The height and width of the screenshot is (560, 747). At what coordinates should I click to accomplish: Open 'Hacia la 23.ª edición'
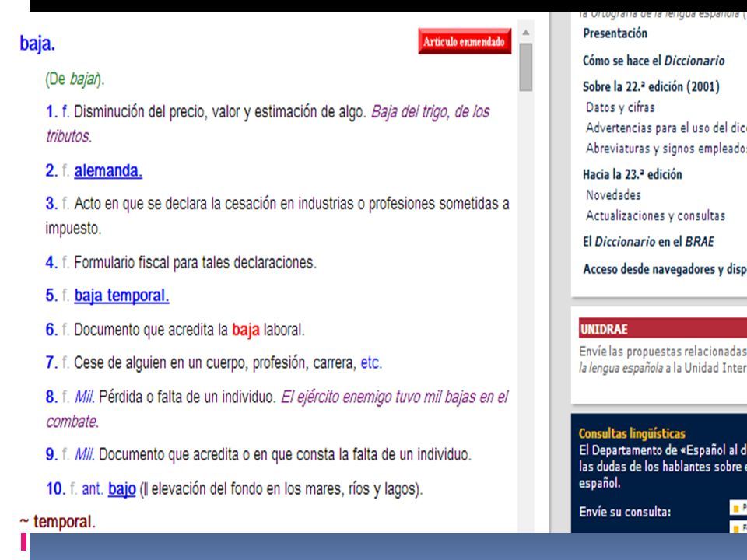tap(632, 174)
